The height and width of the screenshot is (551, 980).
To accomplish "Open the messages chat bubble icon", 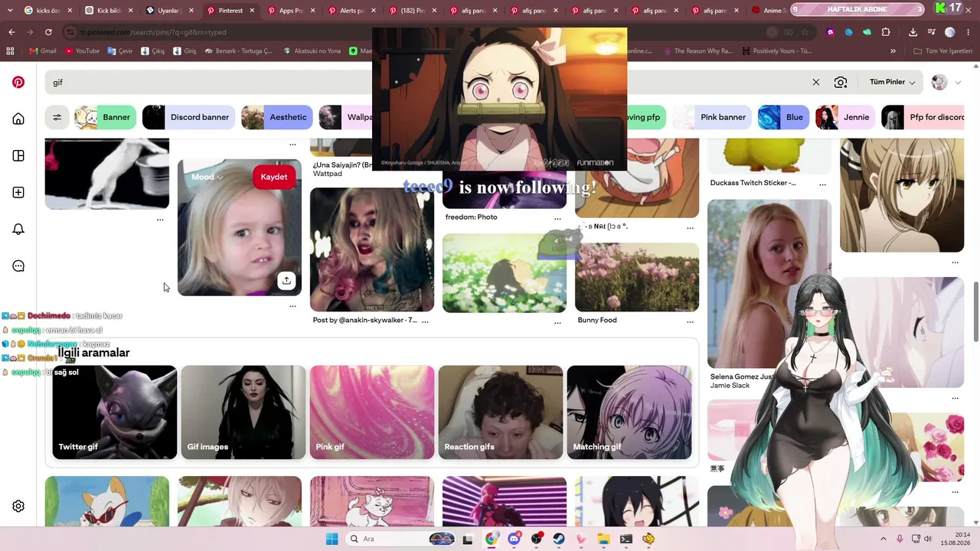I will pyautogui.click(x=18, y=266).
